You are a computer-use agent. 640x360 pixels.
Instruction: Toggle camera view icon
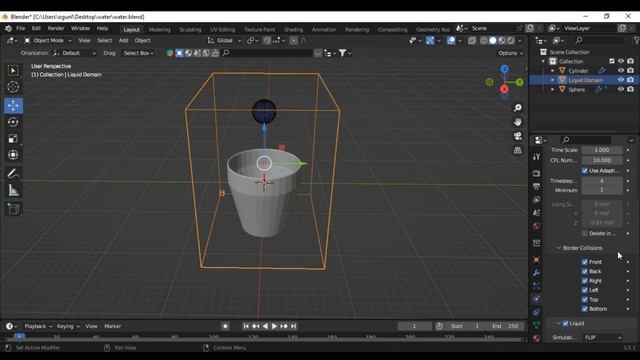[518, 136]
